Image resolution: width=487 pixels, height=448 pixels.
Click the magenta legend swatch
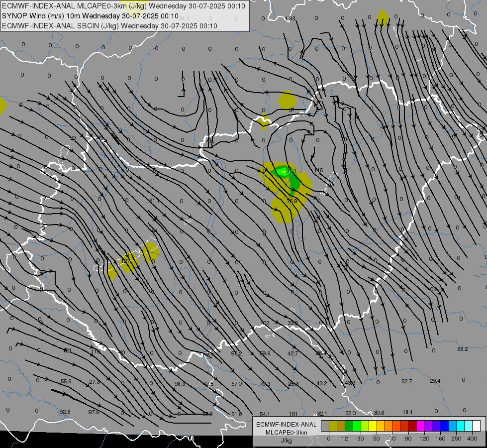pyautogui.click(x=420, y=426)
